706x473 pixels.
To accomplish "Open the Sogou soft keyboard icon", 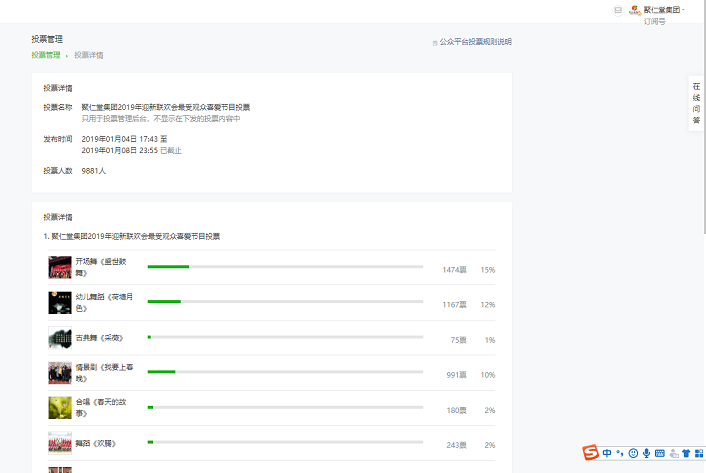I will click(x=660, y=453).
